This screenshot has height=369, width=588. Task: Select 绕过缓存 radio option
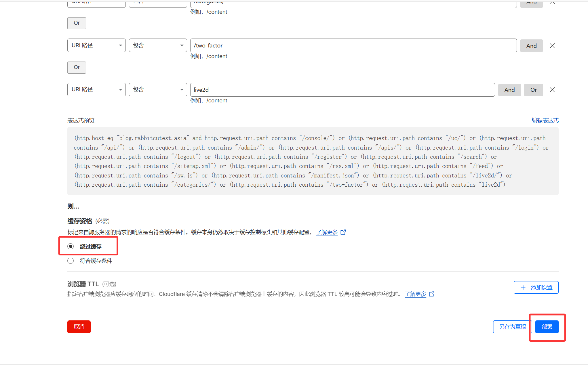71,246
